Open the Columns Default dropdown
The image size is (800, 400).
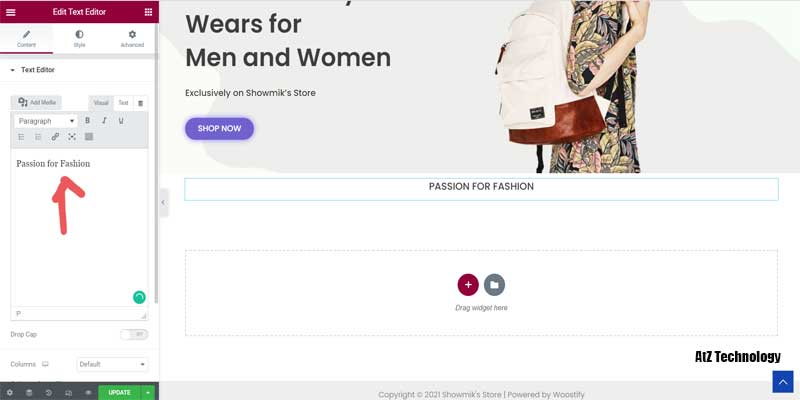pos(112,364)
